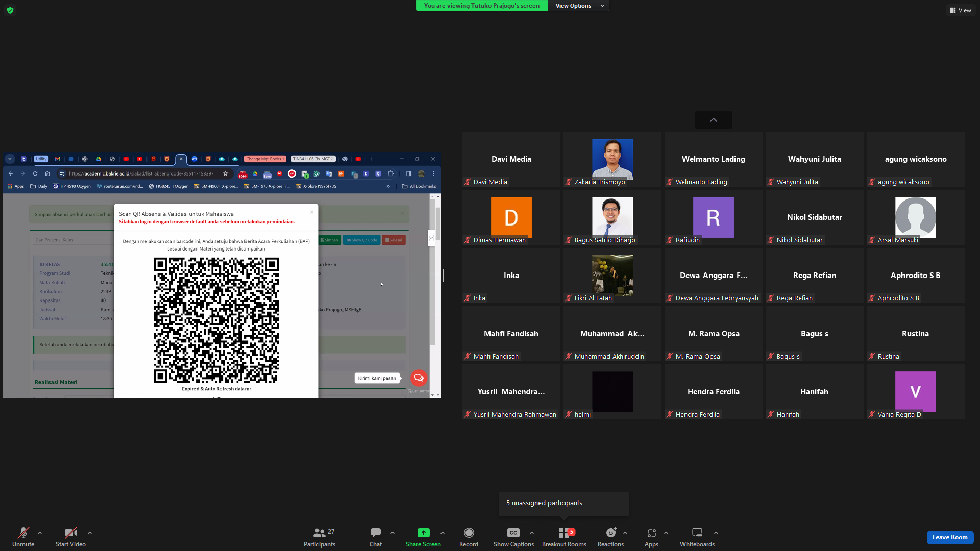Click the Leave Room button
Viewport: 980px width, 551px height.
pyautogui.click(x=950, y=537)
